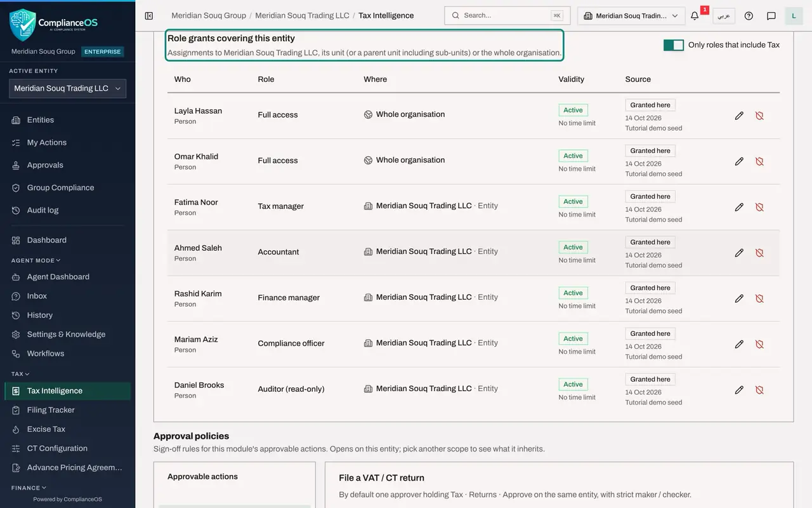The image size is (812, 508).
Task: Open CT Configuration
Action: (67, 448)
